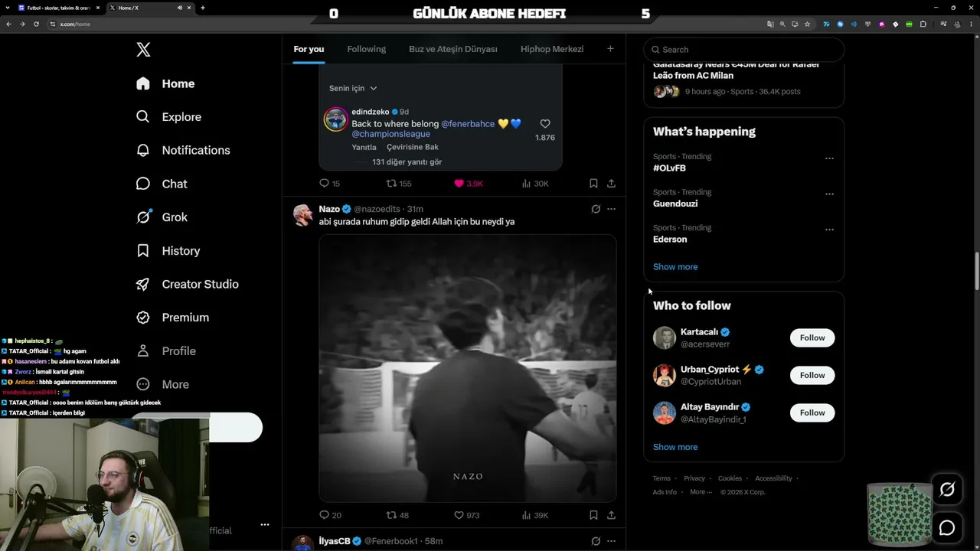Open the more menu on Nazo's post
The width and height of the screenshot is (980, 551).
(611, 209)
